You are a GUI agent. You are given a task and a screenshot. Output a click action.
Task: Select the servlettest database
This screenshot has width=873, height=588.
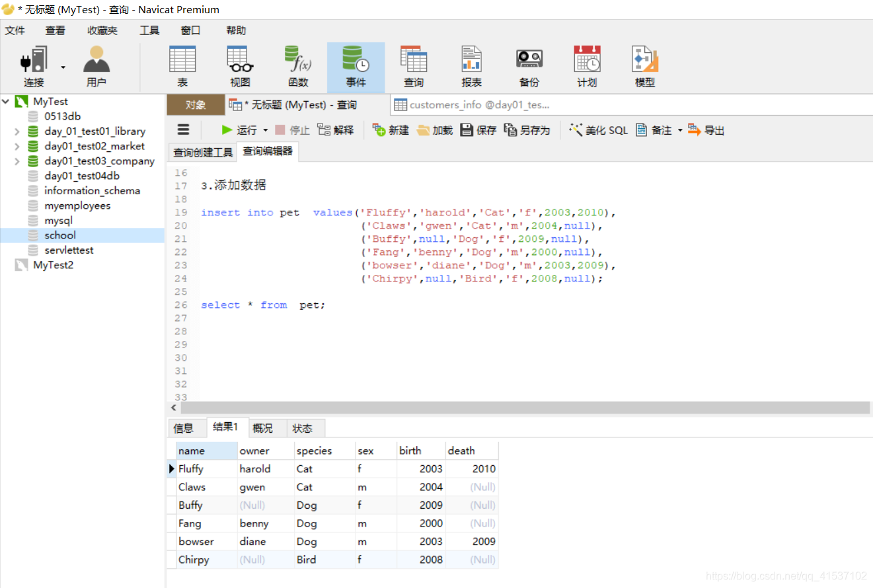pos(69,250)
